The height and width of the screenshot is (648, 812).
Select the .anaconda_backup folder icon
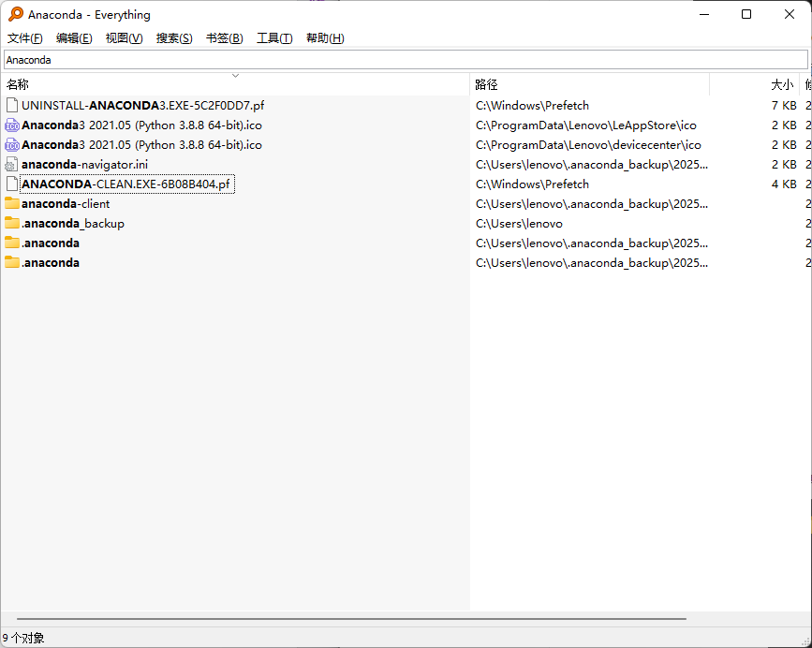[12, 224]
